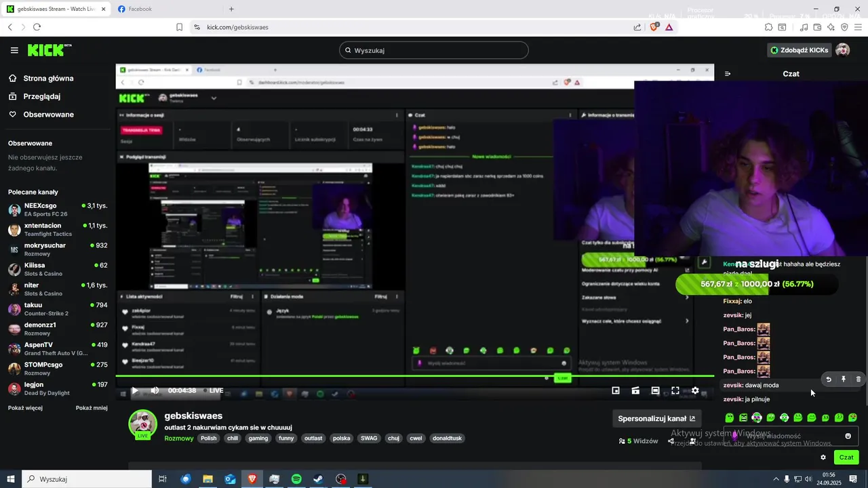
Task: Focus the Wyślij wiadomość chat input
Action: [791, 436]
